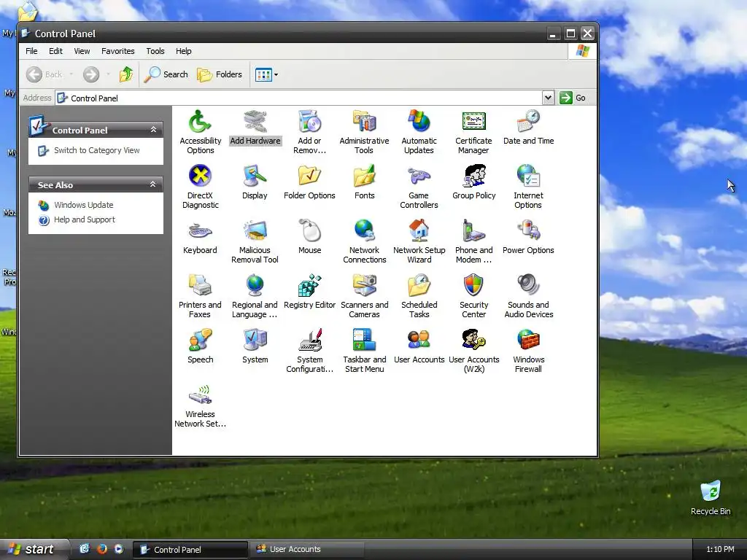The image size is (747, 560).
Task: Open Automatic Updates
Action: (419, 132)
